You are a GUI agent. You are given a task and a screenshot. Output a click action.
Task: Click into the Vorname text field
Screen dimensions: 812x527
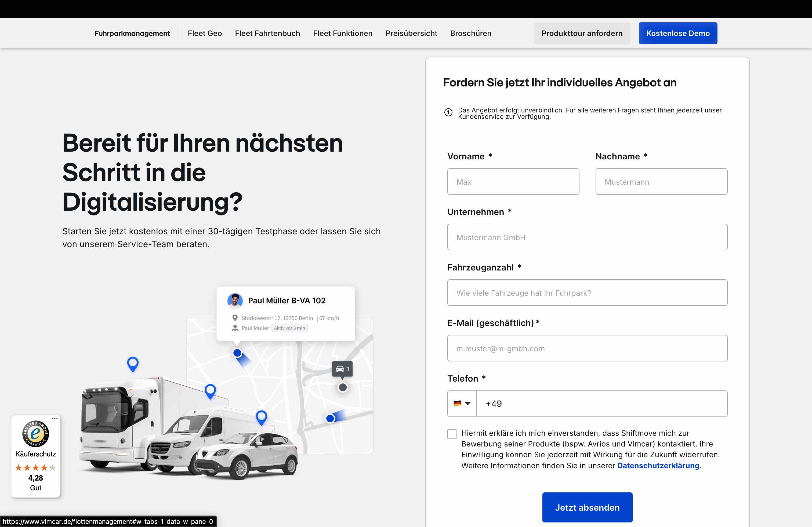(x=513, y=182)
